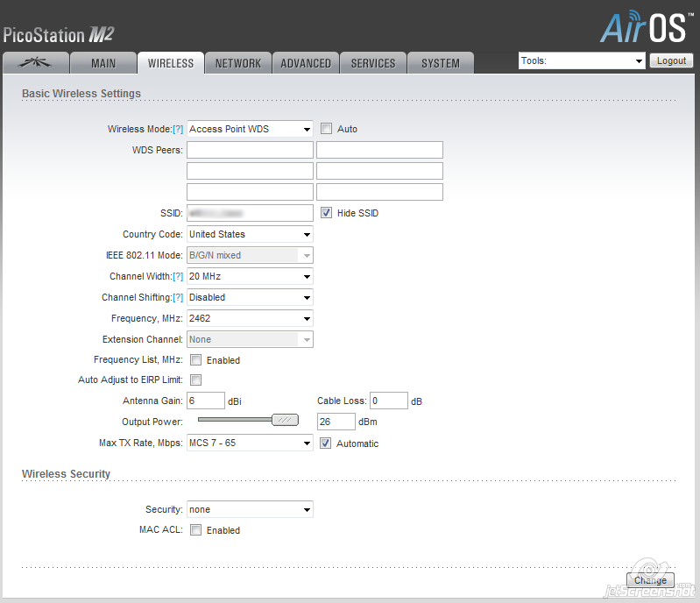Expand the Country Code dropdown
This screenshot has height=603, width=700.
point(250,234)
